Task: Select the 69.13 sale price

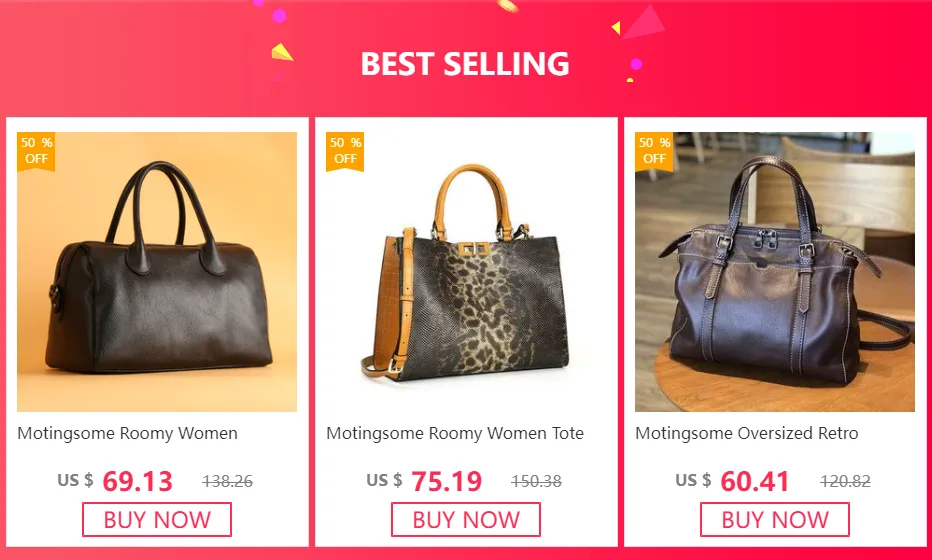Action: click(137, 481)
